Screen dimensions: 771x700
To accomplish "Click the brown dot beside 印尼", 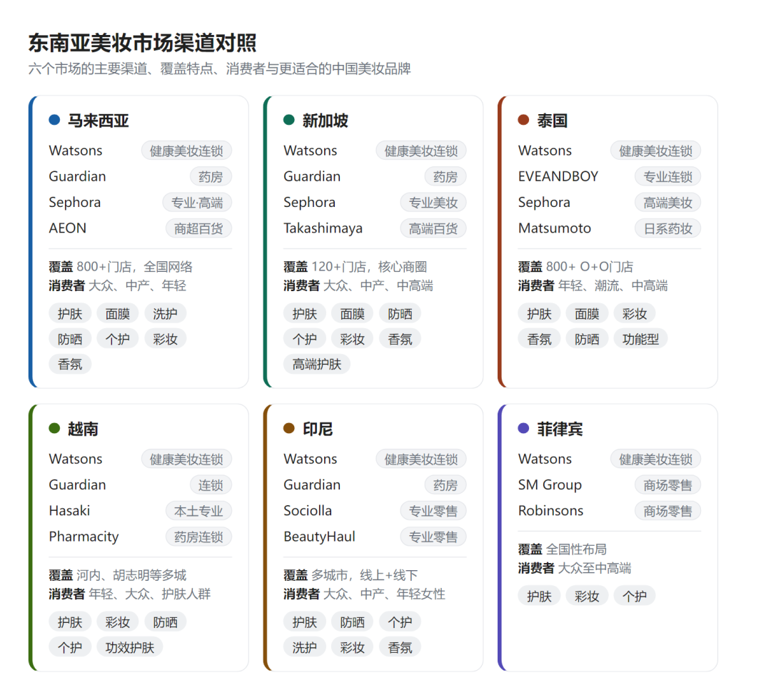I will (x=289, y=428).
